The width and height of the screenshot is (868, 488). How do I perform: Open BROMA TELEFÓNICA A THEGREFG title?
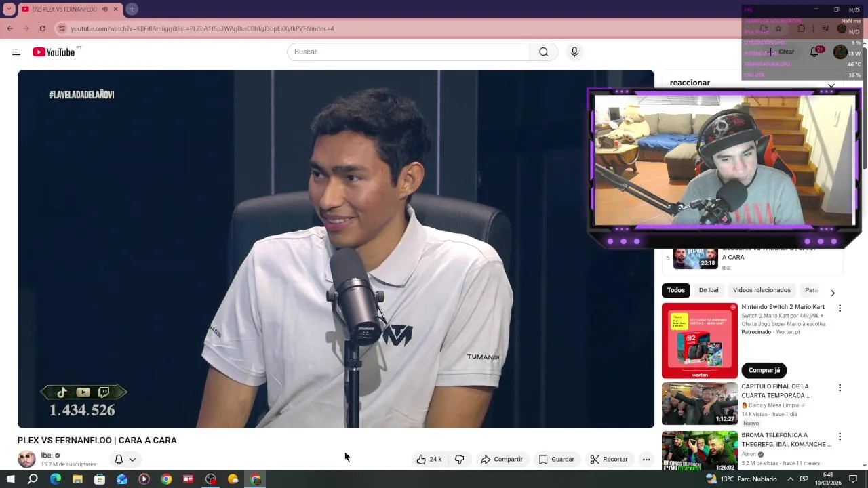786,440
